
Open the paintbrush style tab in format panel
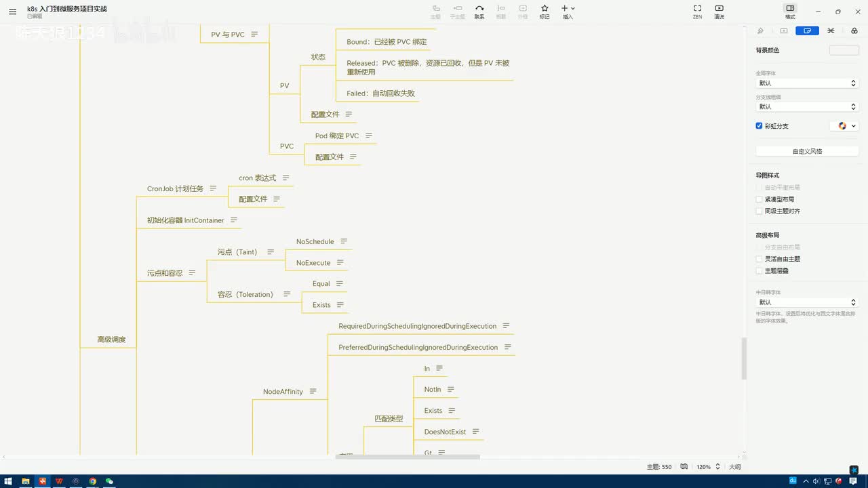[760, 30]
